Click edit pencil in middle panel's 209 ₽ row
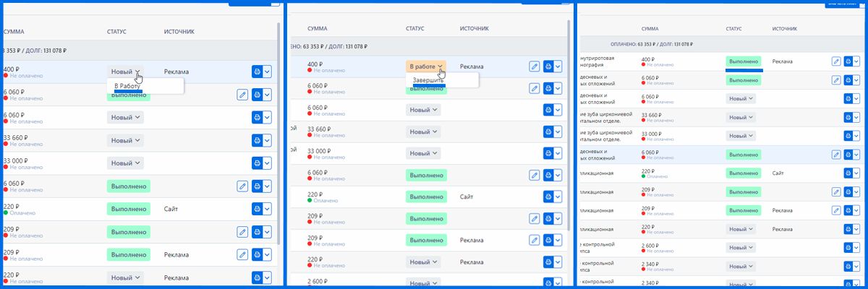The height and width of the screenshot is (289, 868). (x=535, y=218)
